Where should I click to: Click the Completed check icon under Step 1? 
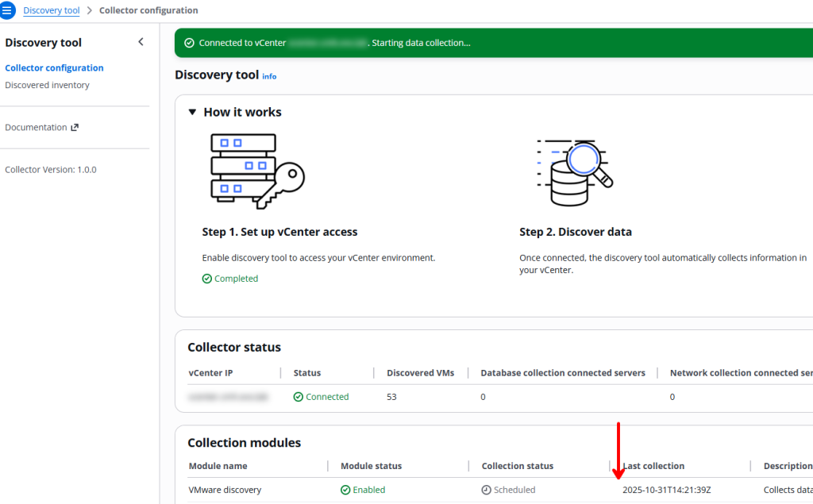(x=207, y=279)
